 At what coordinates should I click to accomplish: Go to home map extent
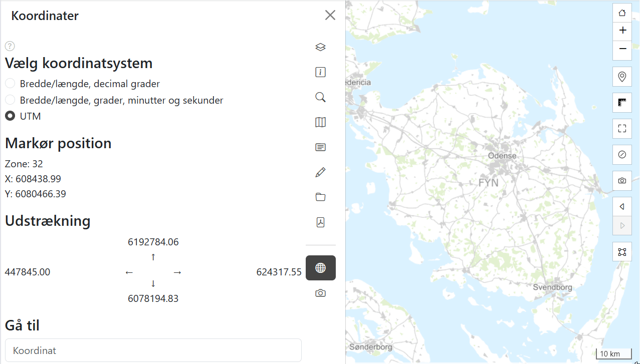(622, 13)
